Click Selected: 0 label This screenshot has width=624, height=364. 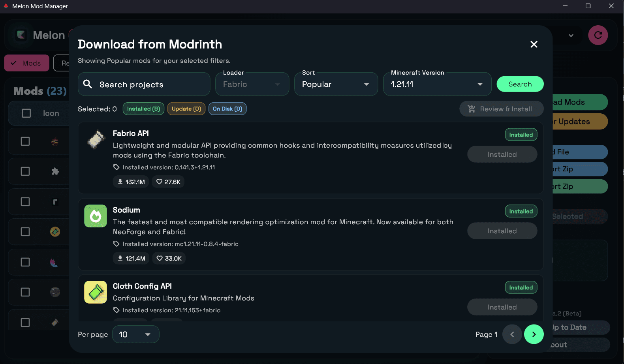point(97,109)
